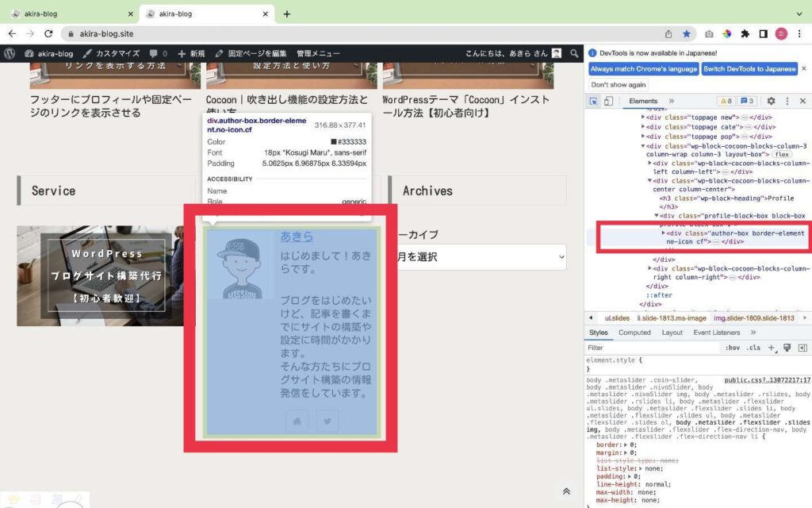The image size is (812, 508).
Task: Open the 新規 menu in the admin bar
Action: point(191,53)
